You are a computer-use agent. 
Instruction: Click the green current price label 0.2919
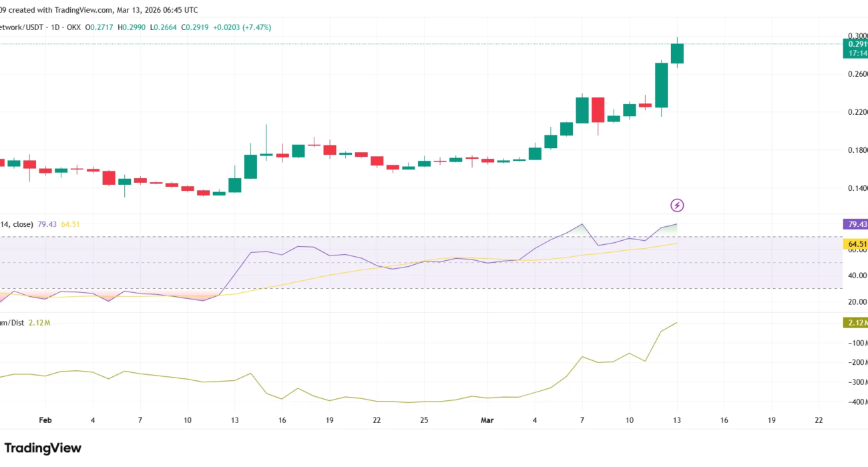click(x=855, y=44)
